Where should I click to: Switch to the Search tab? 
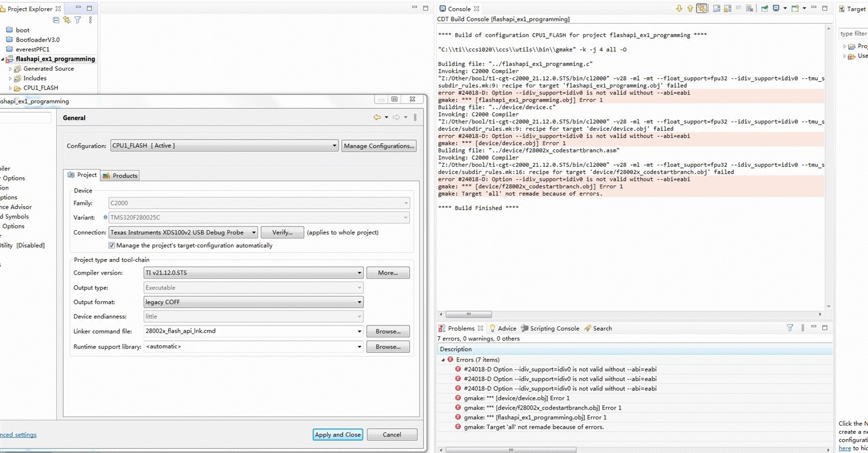click(598, 328)
